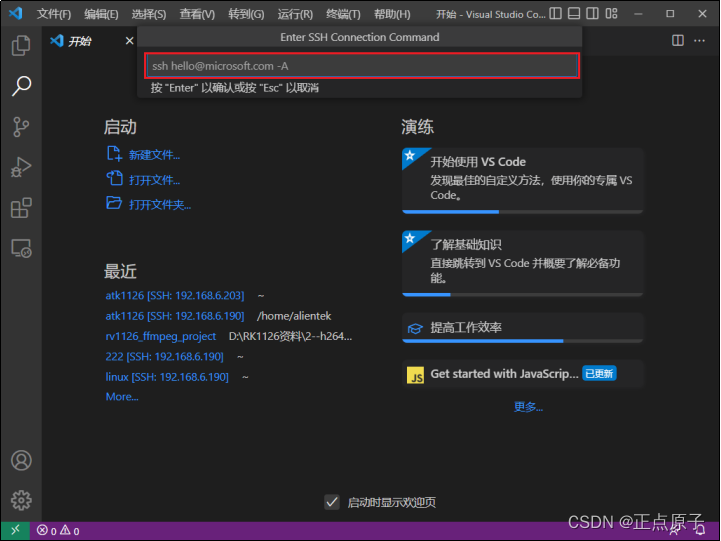This screenshot has width=721, height=541.
Task: Toggle the 启动时显示欢迎页 checkbox
Action: (x=332, y=502)
